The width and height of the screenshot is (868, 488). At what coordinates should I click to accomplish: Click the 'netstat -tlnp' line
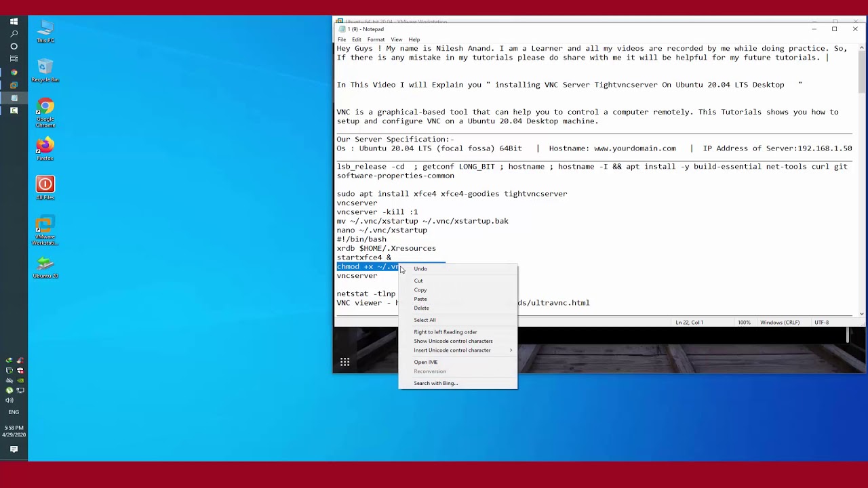366,294
